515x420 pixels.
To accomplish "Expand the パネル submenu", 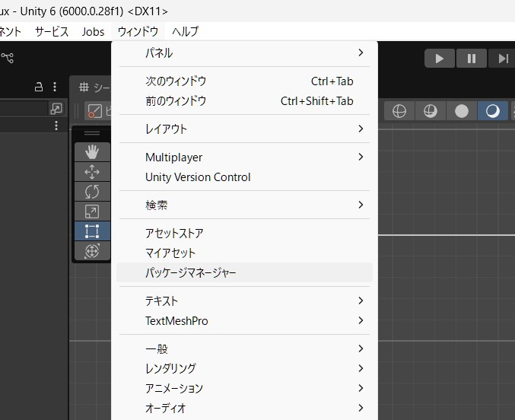I will tap(244, 53).
